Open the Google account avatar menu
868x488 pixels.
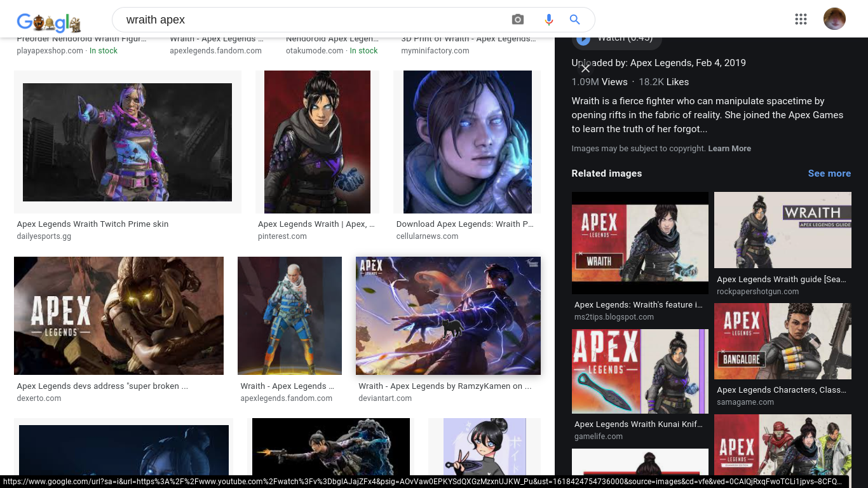tap(834, 19)
